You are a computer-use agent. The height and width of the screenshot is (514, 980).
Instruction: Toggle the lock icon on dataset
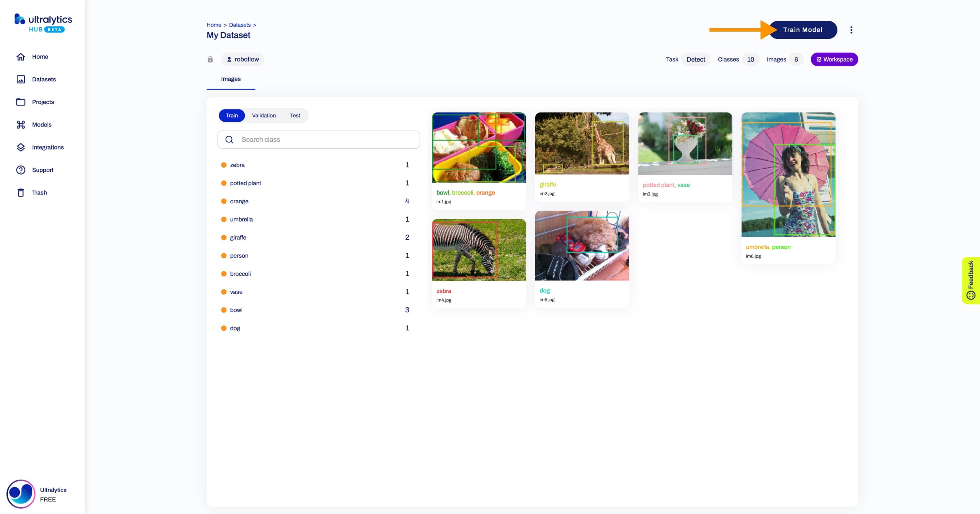[x=210, y=59]
